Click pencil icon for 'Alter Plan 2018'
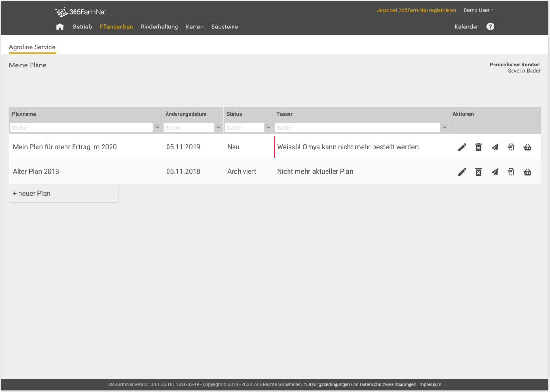The width and height of the screenshot is (550, 392). click(x=462, y=172)
